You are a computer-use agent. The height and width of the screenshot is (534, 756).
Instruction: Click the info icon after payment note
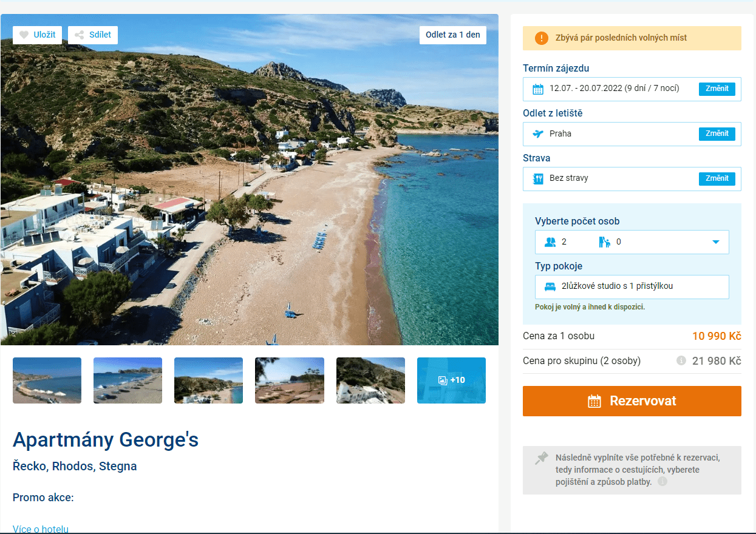tap(662, 482)
